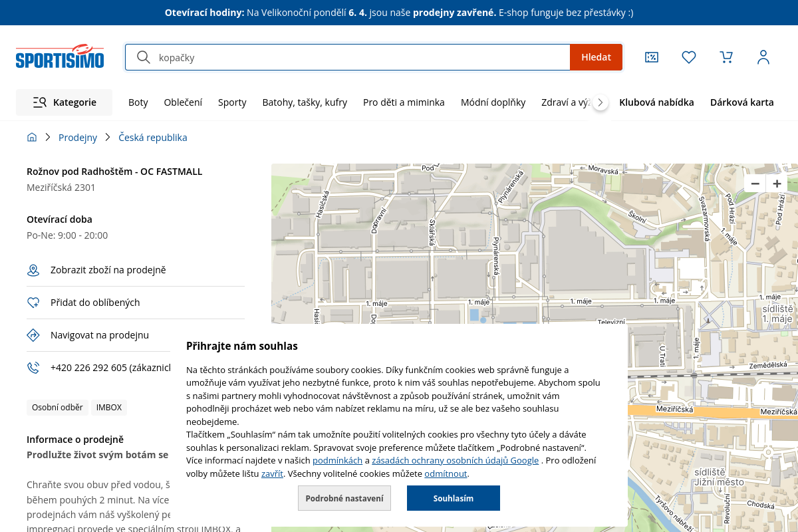Open the Klubová nabídka menu item

click(656, 102)
